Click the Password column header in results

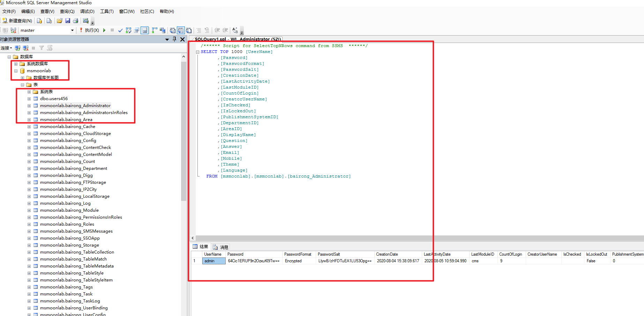click(x=254, y=254)
